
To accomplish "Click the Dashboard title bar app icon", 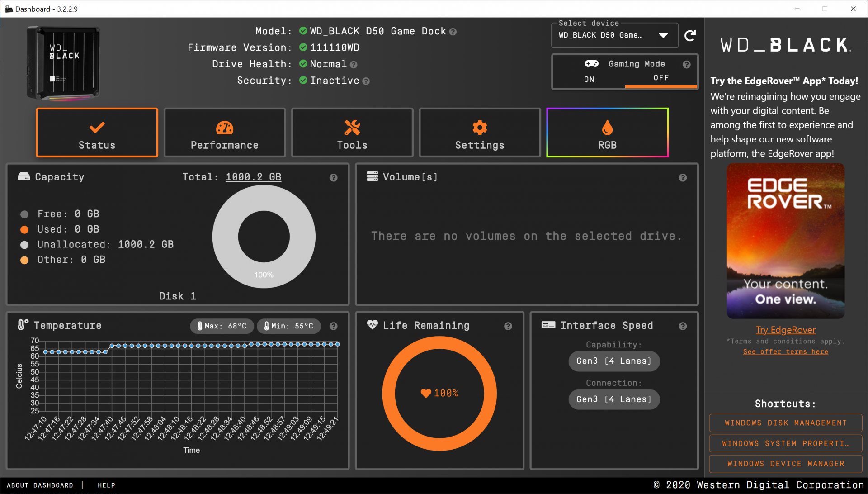I will (9, 9).
